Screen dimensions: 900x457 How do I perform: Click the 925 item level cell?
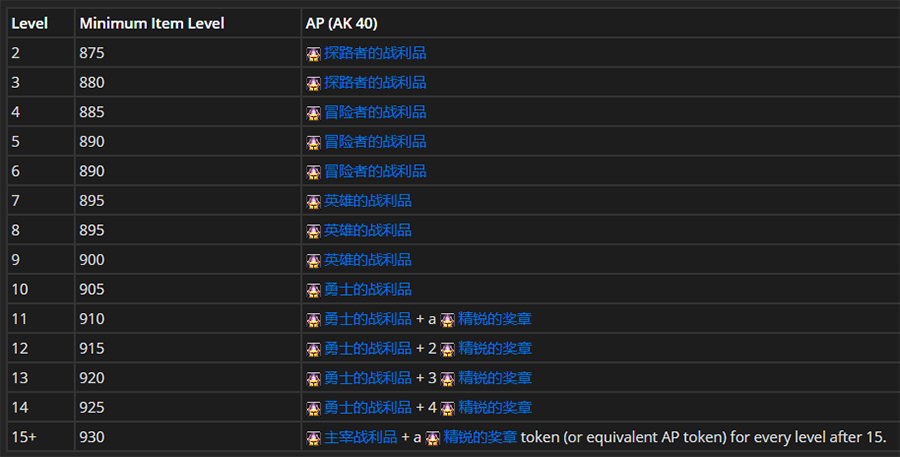click(x=188, y=408)
